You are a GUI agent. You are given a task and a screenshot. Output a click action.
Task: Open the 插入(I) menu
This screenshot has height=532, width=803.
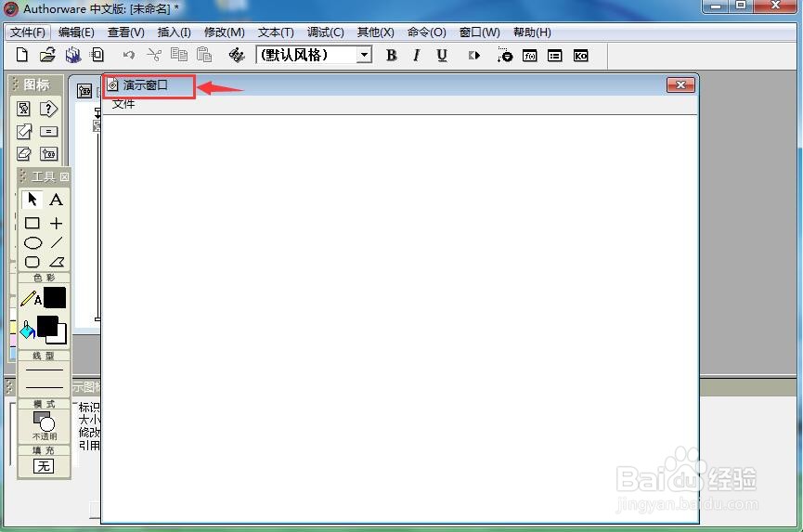click(175, 32)
